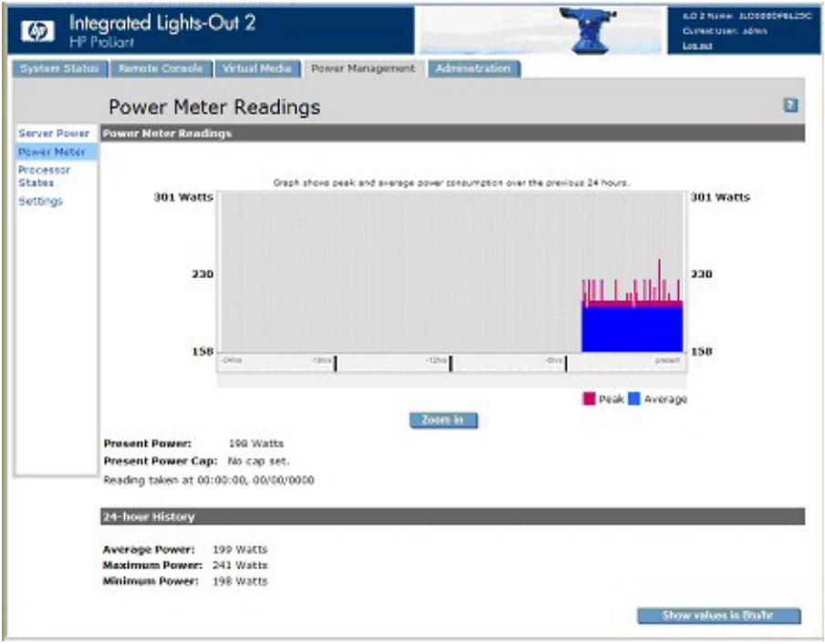This screenshot has height=644, width=825.
Task: Click the -6hrs timeline marker
Action: tap(566, 363)
